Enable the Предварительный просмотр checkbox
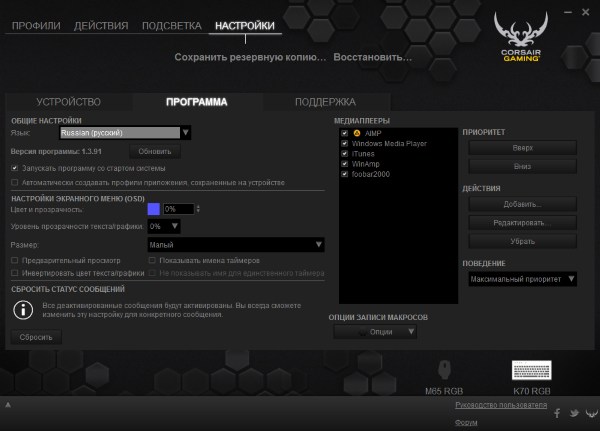Image resolution: width=600 pixels, height=431 pixels. click(13, 258)
